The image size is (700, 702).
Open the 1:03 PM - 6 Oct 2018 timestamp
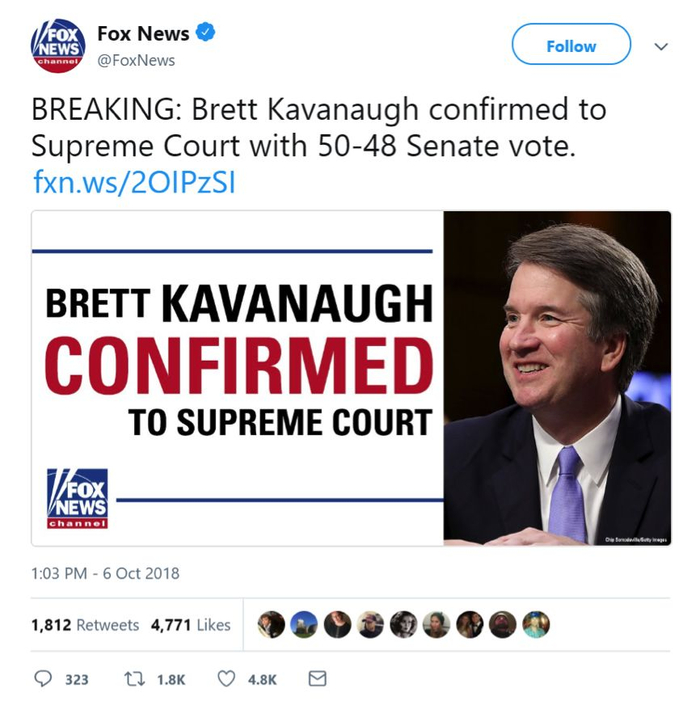tap(105, 574)
